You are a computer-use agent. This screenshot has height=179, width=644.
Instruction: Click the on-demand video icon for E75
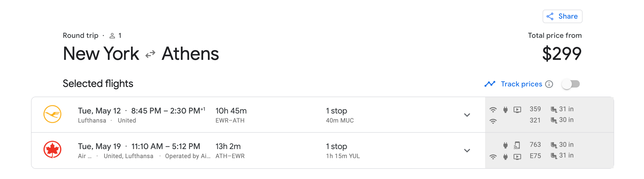coord(517,157)
